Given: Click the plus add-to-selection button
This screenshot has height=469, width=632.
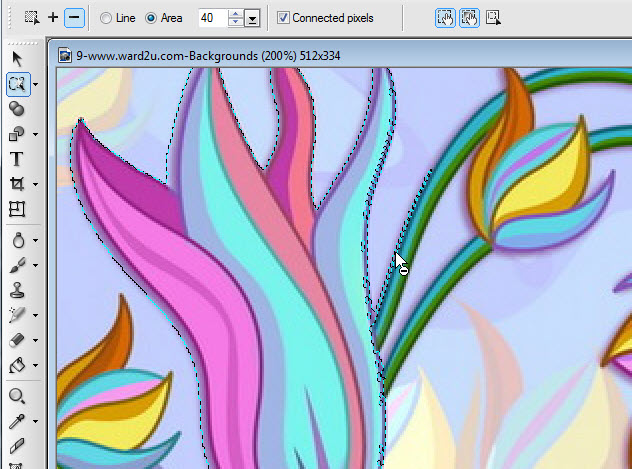Looking at the screenshot, I should click(x=53, y=17).
